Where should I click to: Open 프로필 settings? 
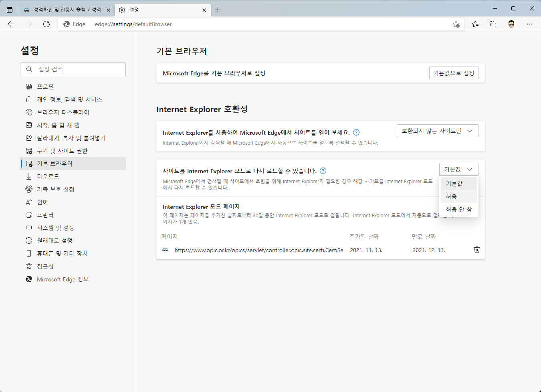(x=73, y=87)
